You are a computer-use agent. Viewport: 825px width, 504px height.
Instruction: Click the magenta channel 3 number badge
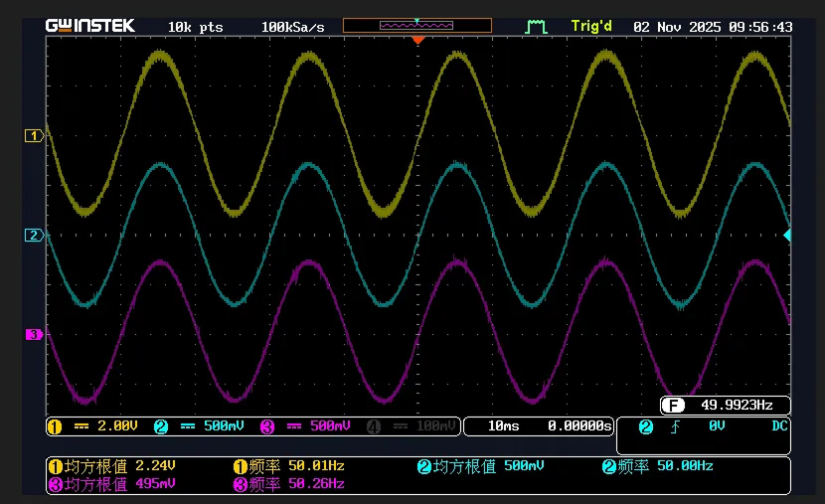[267, 426]
